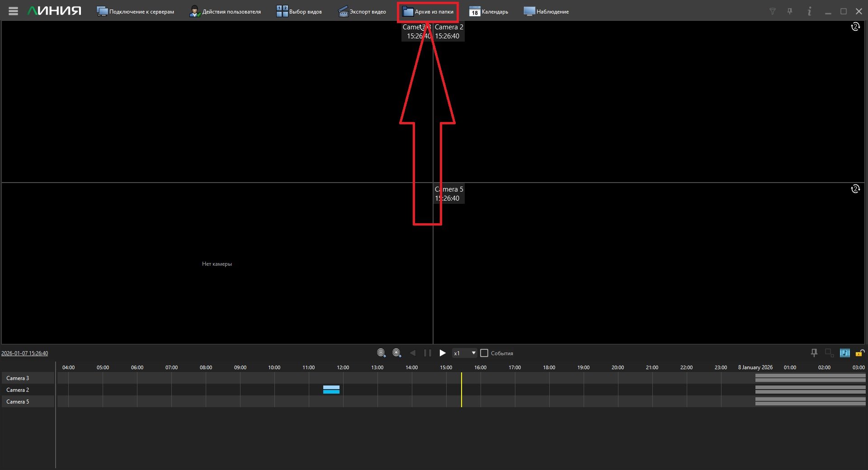Switch to Наблюдение mode

(x=546, y=12)
